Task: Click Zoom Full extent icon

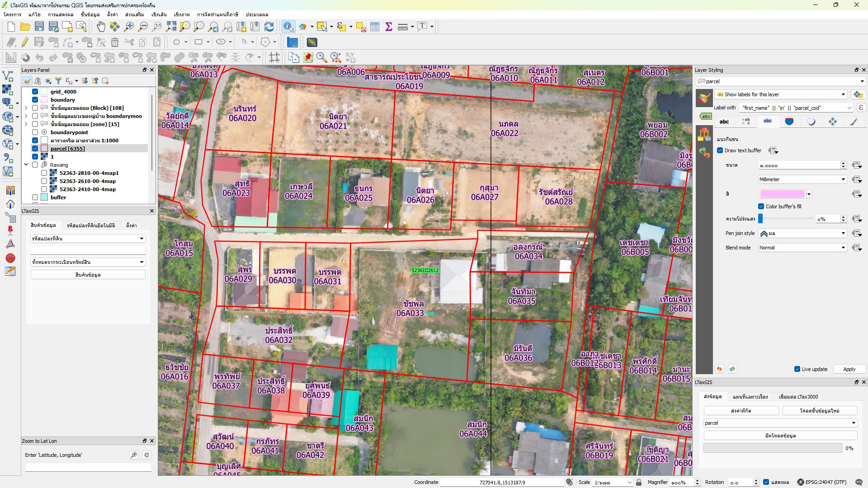Action: point(171,27)
